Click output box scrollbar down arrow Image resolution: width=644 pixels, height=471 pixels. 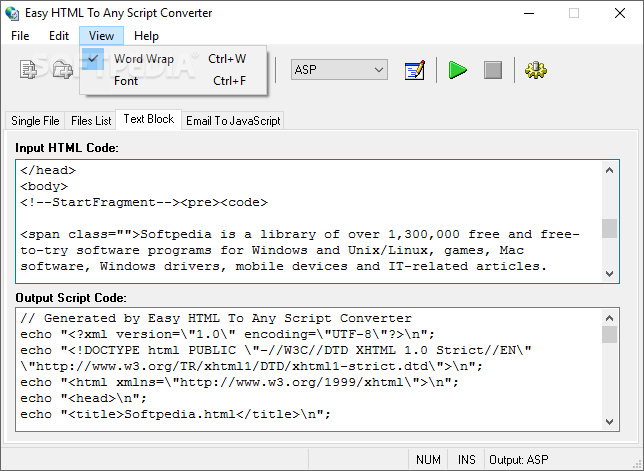[x=610, y=422]
